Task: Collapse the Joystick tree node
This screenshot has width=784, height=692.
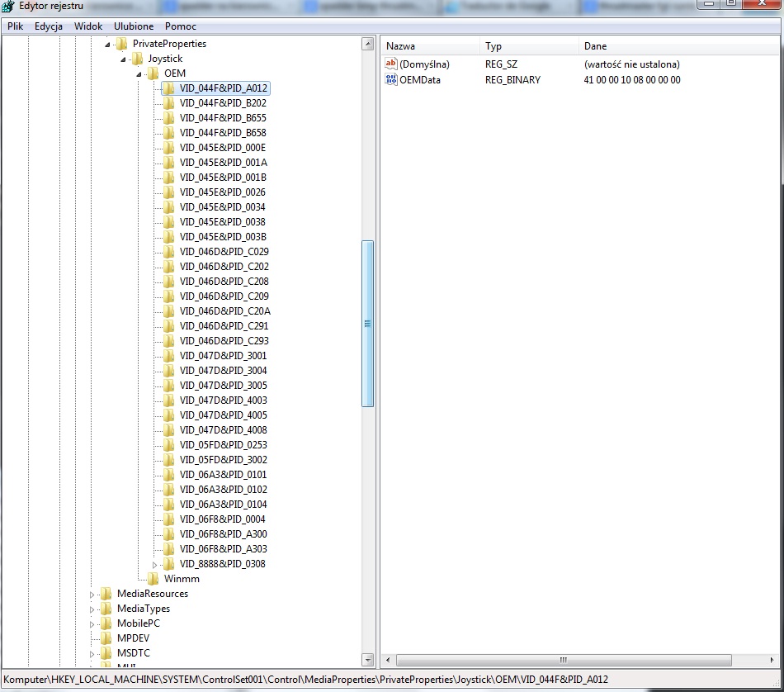Action: pos(123,60)
